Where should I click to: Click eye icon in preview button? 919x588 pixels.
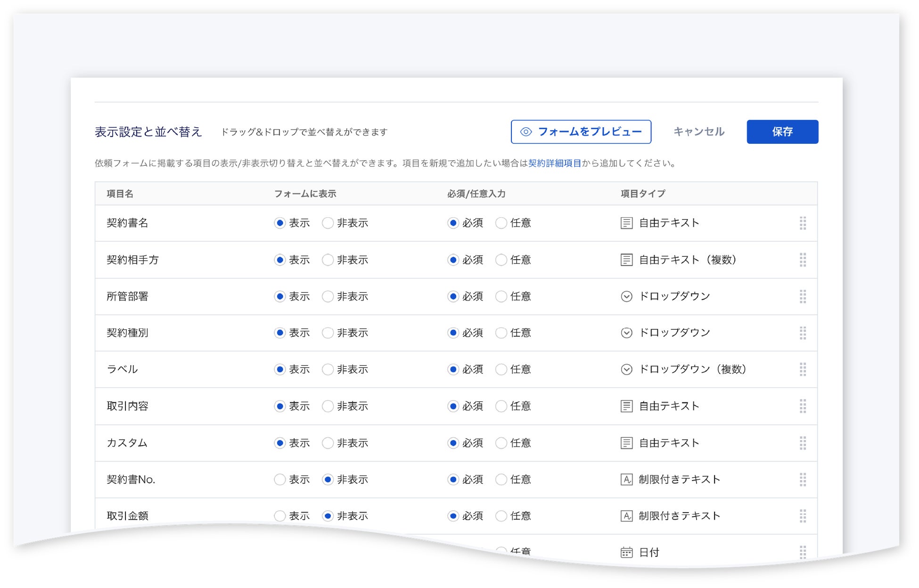[x=526, y=132]
